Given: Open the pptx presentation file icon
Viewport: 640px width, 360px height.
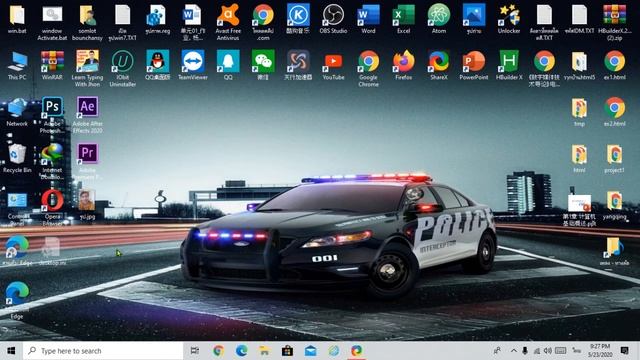Looking at the screenshot, I should coord(579,202).
